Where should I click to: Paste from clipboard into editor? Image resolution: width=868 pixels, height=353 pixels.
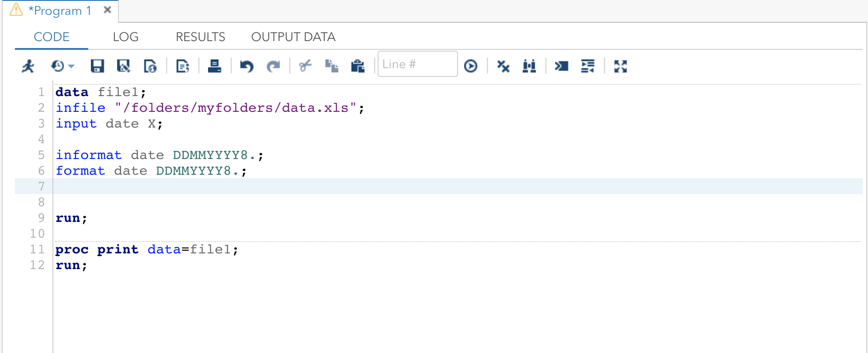[x=358, y=66]
